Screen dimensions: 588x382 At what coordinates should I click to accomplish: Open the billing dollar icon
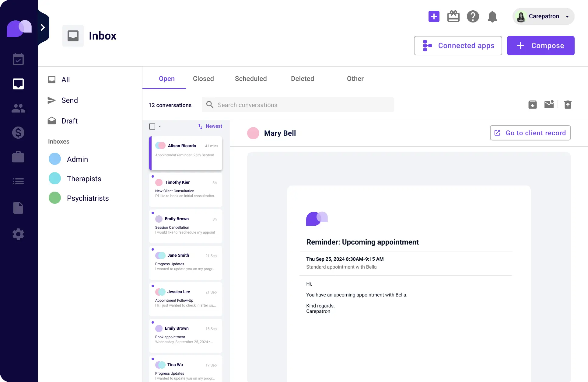(x=18, y=133)
